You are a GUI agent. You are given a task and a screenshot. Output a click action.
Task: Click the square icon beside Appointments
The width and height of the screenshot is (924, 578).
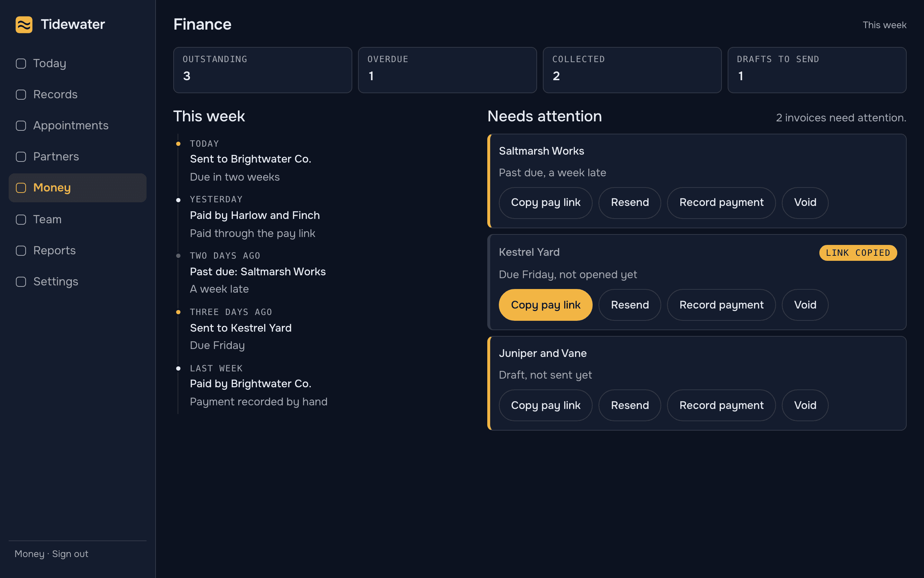21,126
